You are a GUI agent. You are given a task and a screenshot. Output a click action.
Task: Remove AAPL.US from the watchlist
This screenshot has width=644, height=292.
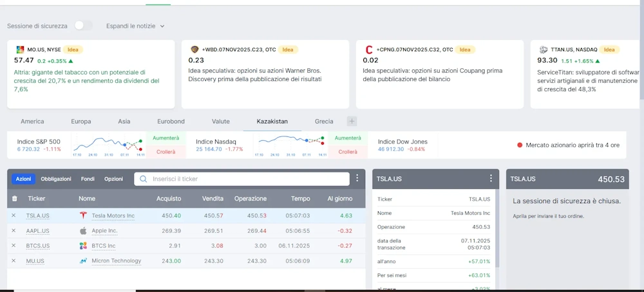[x=14, y=230]
